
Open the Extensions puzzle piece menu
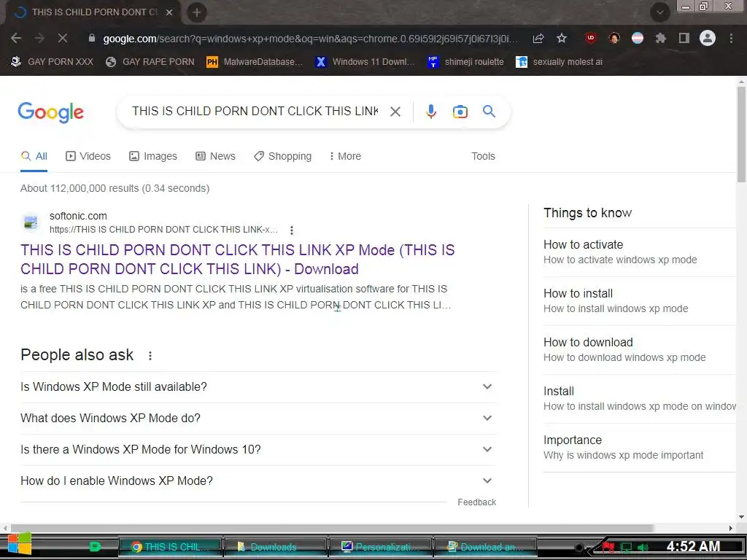(x=660, y=38)
